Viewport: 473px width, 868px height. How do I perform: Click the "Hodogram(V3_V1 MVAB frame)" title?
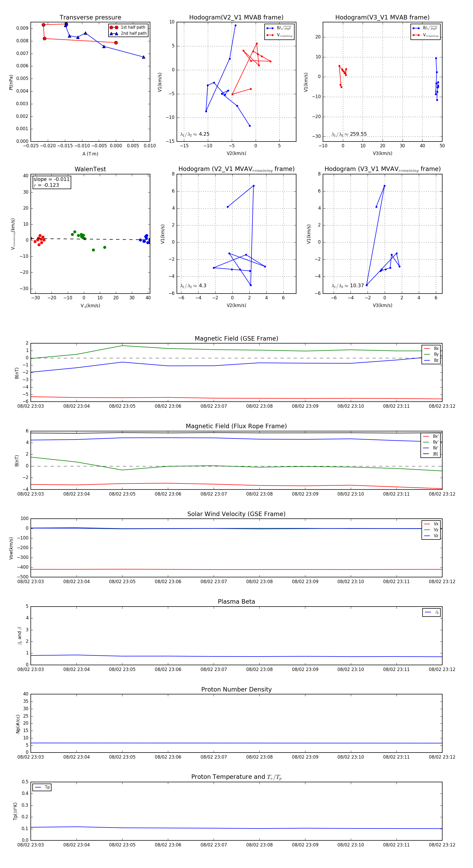pyautogui.click(x=382, y=17)
